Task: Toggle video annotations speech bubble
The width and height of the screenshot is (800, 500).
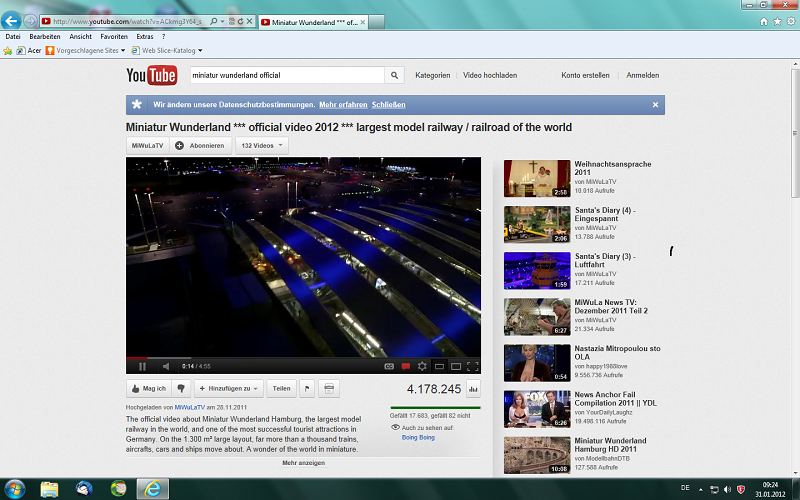Action: click(406, 366)
